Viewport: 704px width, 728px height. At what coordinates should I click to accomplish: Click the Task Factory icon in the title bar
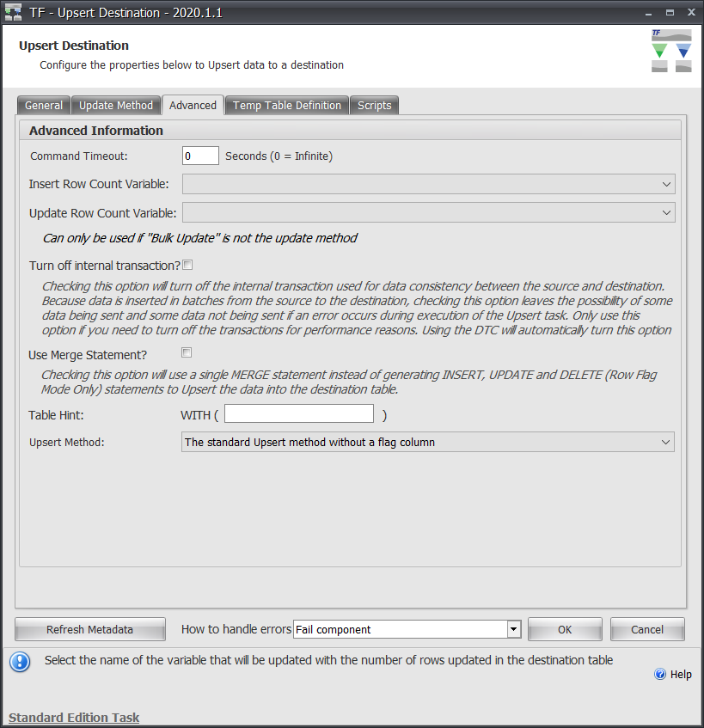point(12,12)
